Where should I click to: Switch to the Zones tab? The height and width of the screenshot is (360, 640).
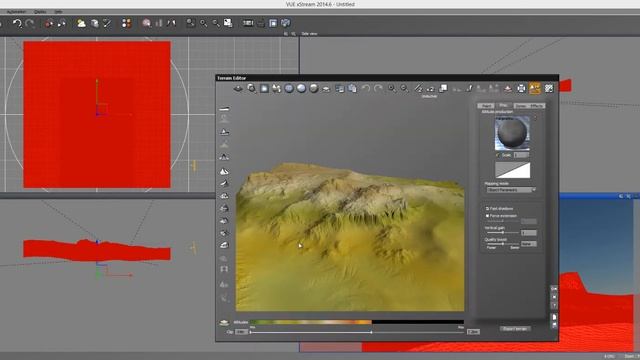pos(520,106)
